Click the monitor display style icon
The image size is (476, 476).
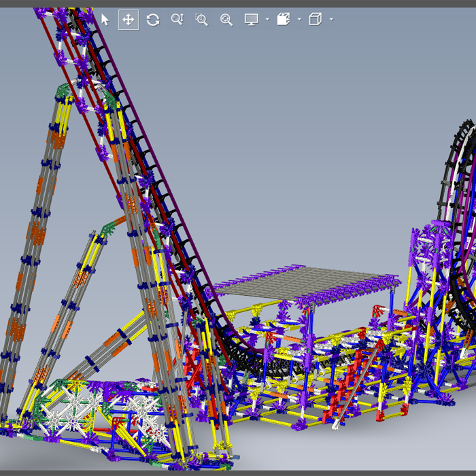[252, 20]
